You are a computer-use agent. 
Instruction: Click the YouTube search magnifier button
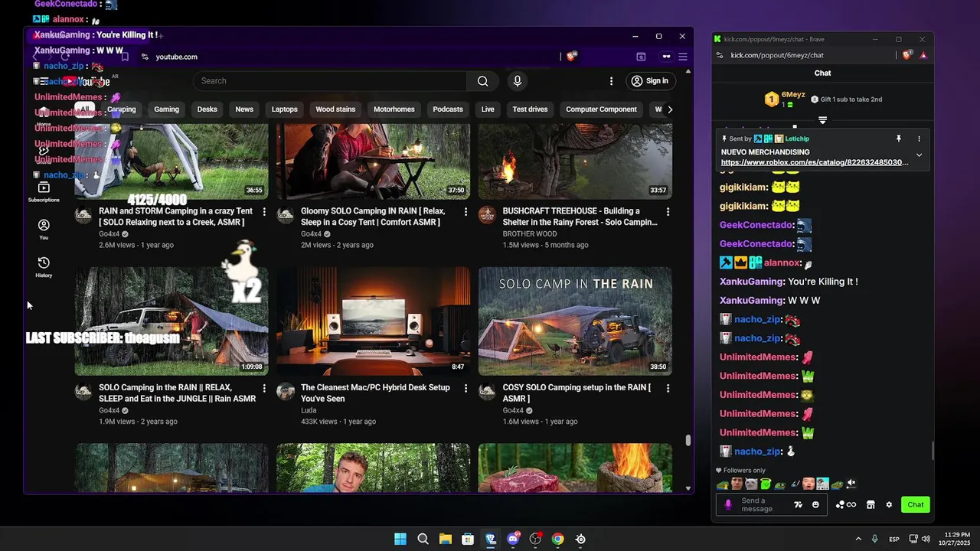click(x=482, y=81)
